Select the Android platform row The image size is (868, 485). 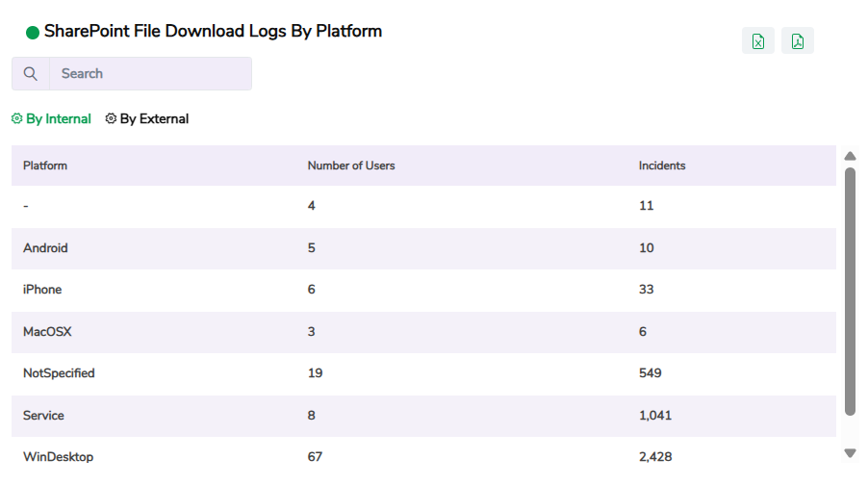tap(45, 248)
